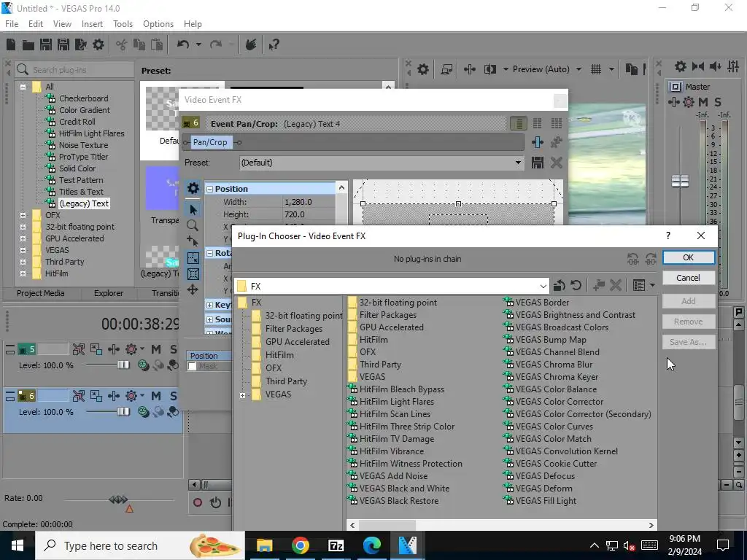Toggle split screen view icon in preview
747x560 pixels.
click(x=489, y=69)
